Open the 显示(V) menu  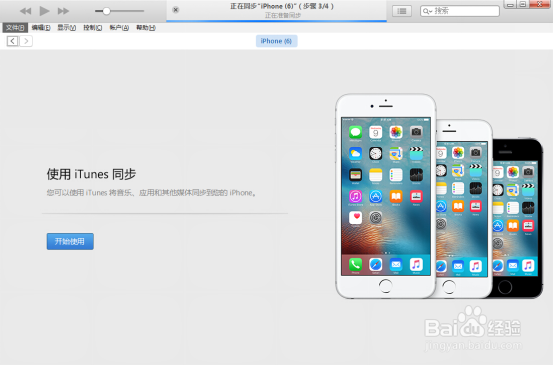pyautogui.click(x=67, y=28)
